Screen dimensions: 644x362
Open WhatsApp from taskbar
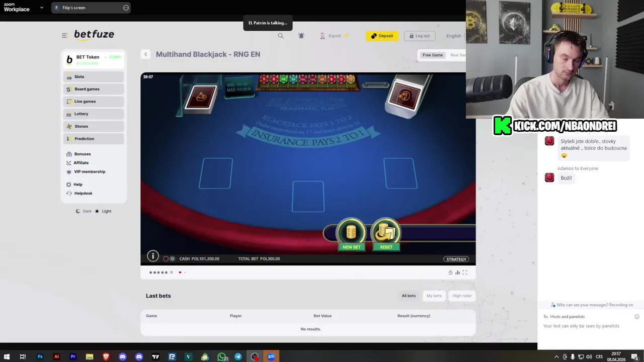222,357
